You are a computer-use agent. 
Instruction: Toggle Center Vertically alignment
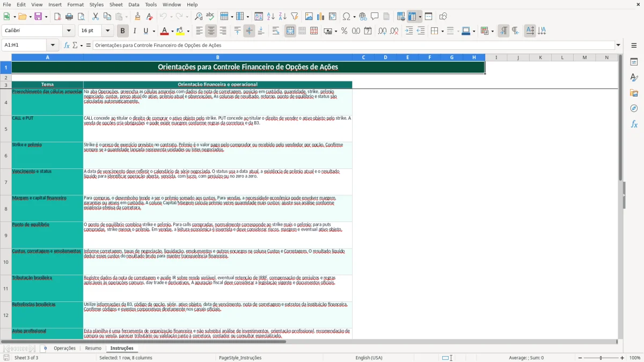pos(249,31)
